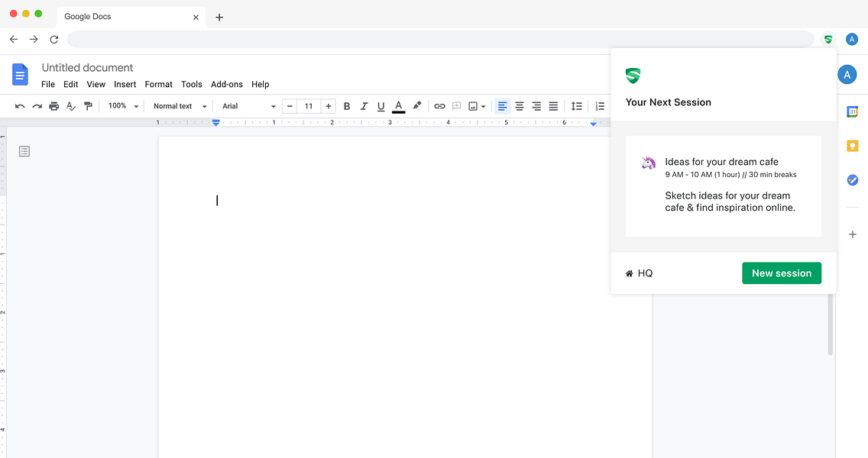The height and width of the screenshot is (458, 868).
Task: Open the File menu
Action: point(48,84)
